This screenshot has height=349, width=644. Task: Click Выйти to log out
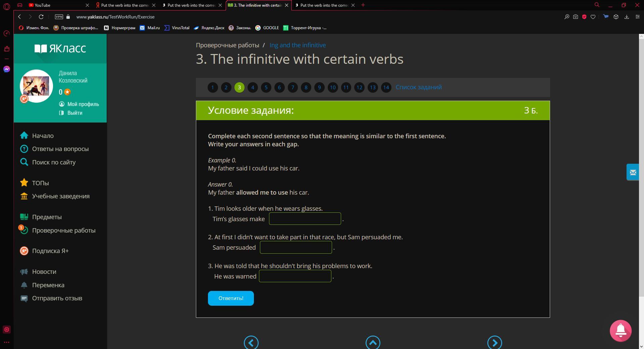click(x=71, y=113)
